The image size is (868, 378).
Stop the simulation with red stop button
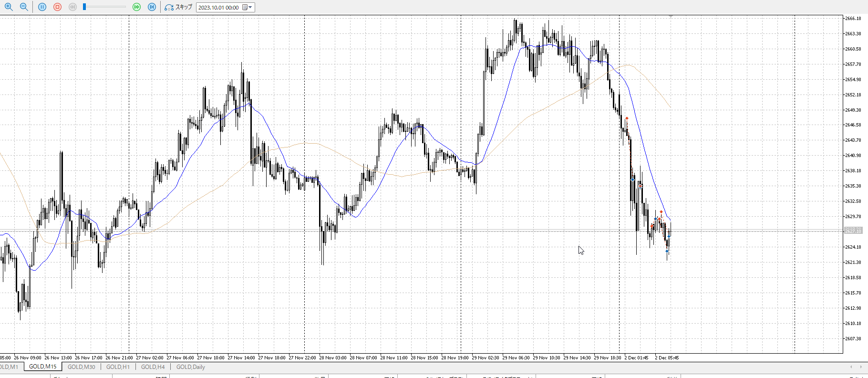(x=58, y=7)
